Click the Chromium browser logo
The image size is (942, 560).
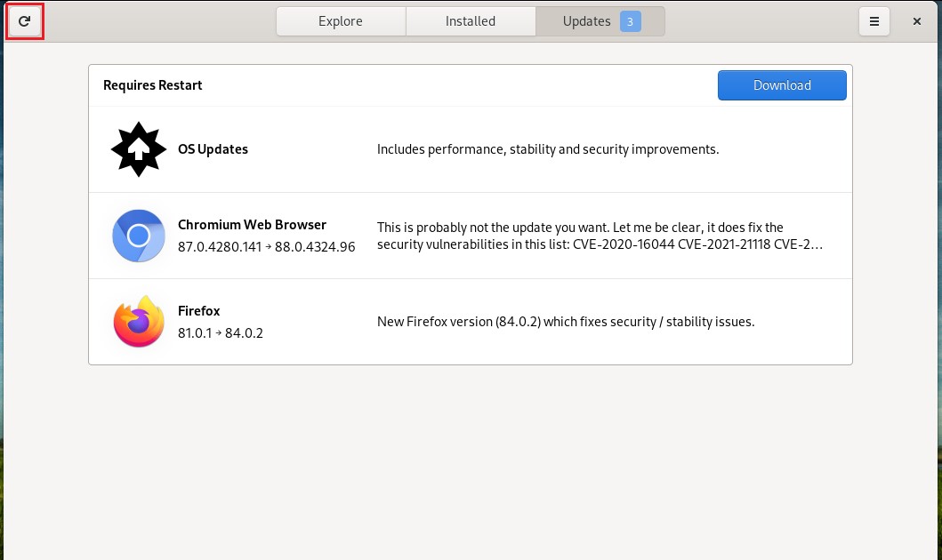[x=139, y=236]
